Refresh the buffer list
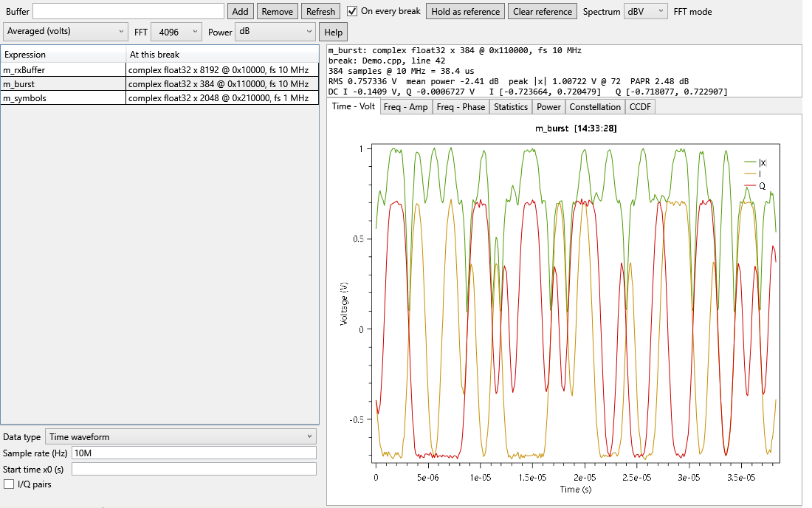The width and height of the screenshot is (812, 508). [320, 11]
